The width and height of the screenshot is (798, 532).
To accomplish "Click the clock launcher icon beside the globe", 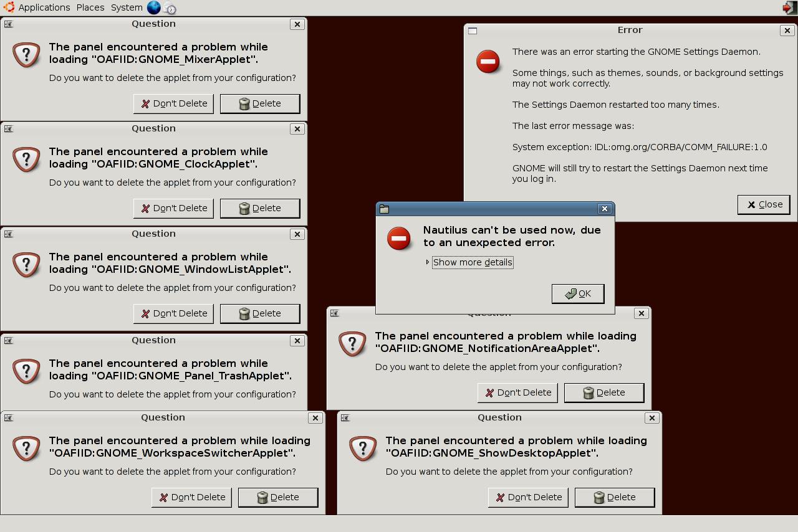I will (x=170, y=8).
